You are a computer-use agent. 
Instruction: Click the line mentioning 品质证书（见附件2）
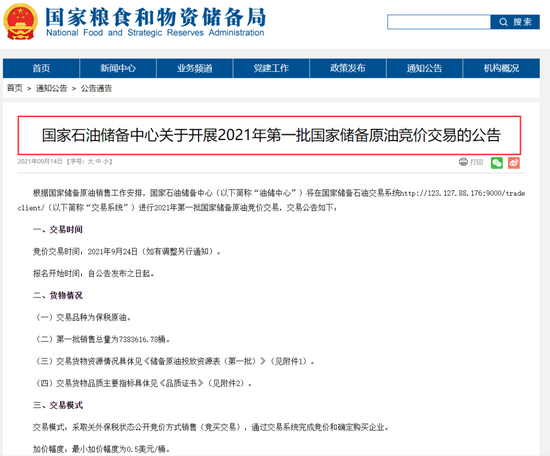point(143,383)
